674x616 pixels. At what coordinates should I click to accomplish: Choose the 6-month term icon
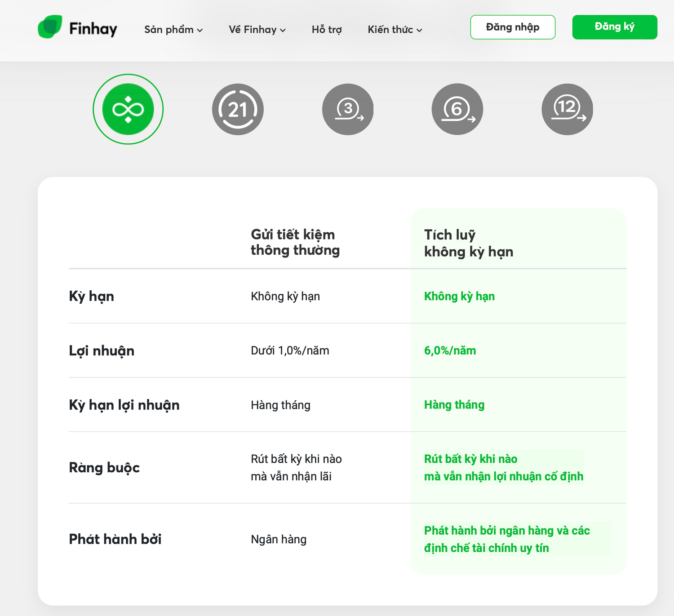457,109
